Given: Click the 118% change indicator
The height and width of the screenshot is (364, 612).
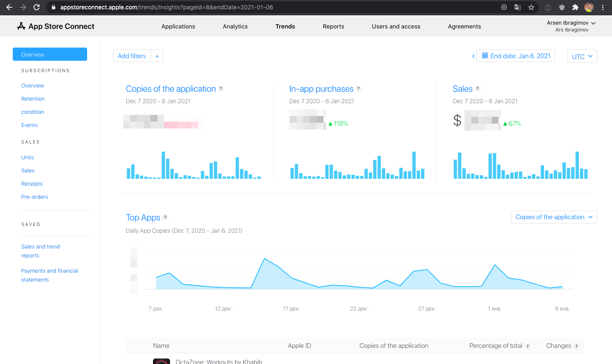Looking at the screenshot, I should [338, 124].
